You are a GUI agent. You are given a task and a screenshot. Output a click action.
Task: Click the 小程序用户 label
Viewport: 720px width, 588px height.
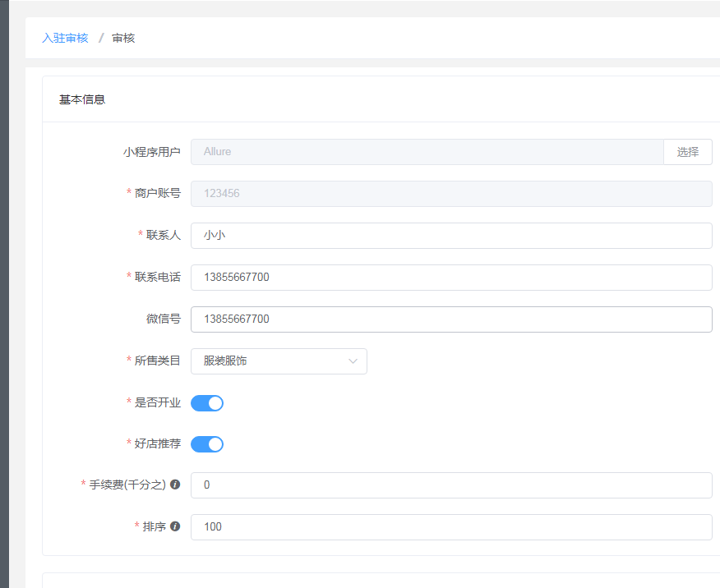click(x=151, y=152)
